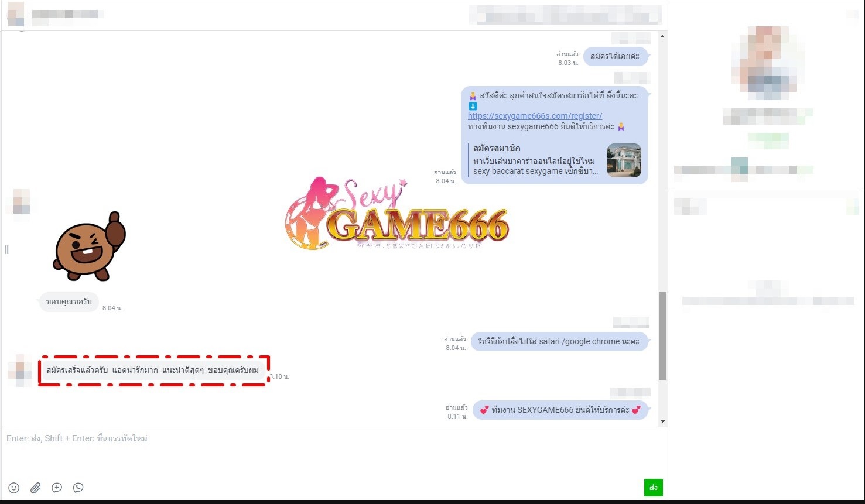Open the sexygame666s.com register link
Screen dimensions: 865x504
[x=535, y=116]
